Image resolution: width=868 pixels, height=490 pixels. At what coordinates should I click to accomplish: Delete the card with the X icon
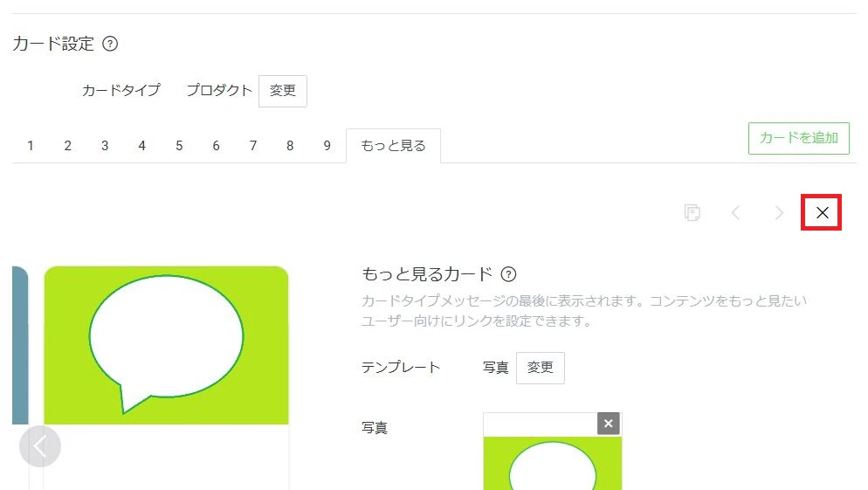(x=822, y=212)
